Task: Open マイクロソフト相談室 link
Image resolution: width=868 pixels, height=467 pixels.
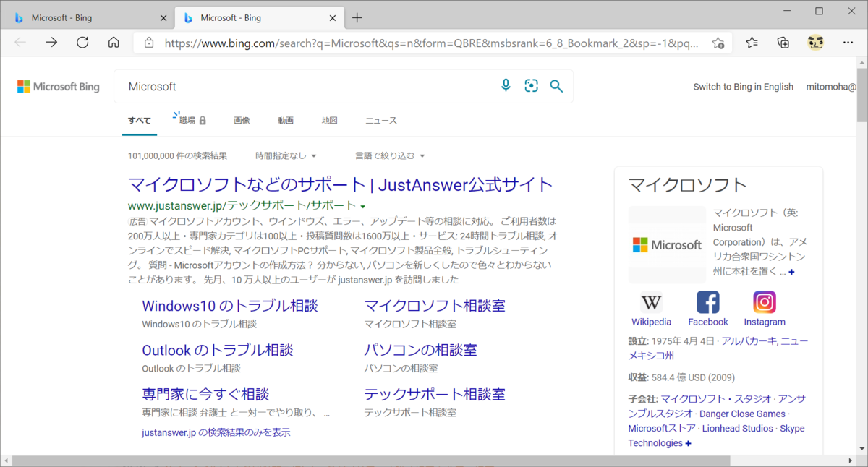Action: (x=435, y=306)
